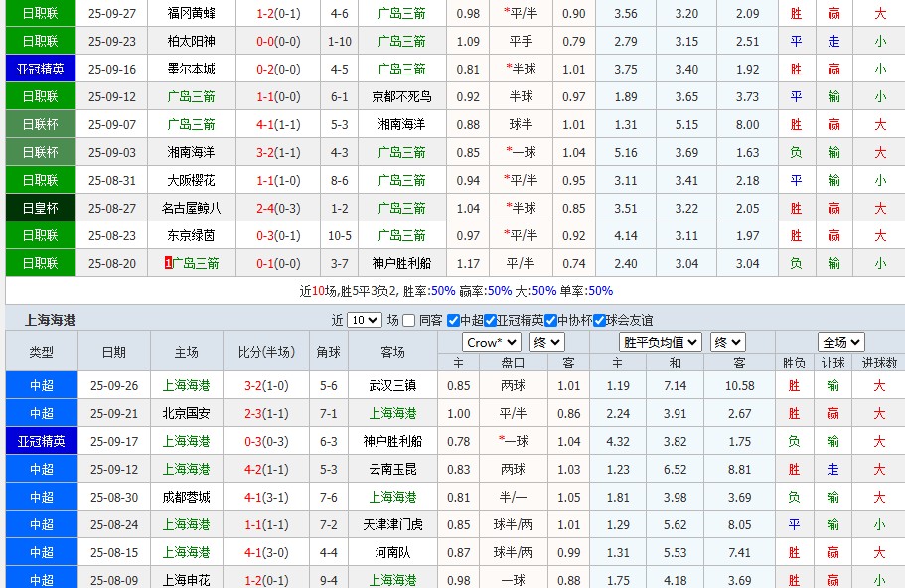905x588 pixels.
Task: Open the 全场 full-match dropdown
Action: (x=839, y=341)
